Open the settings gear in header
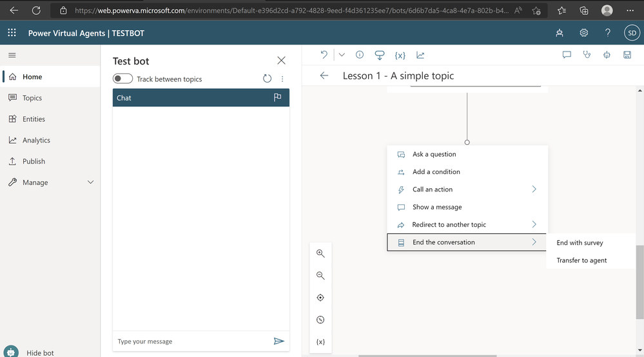 coord(583,33)
